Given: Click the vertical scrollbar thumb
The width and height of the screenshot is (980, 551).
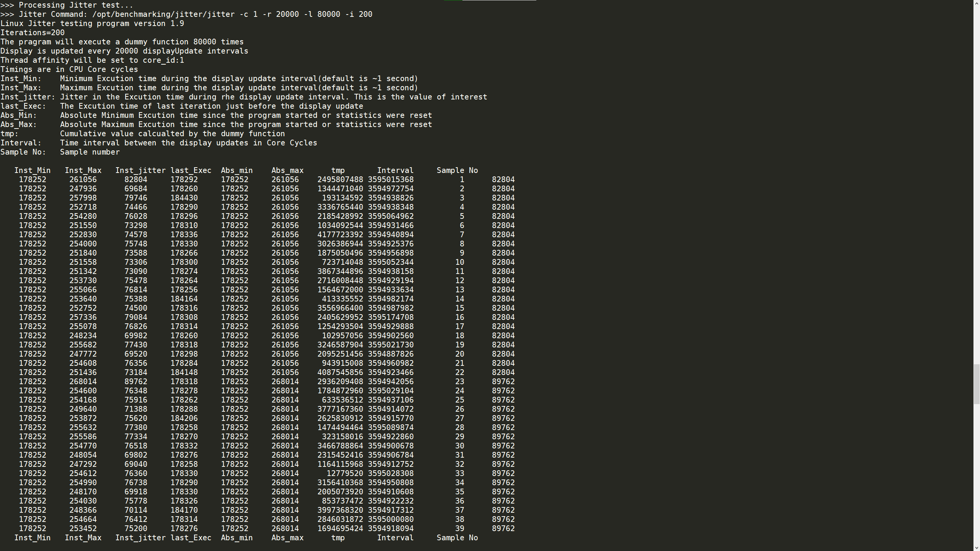Looking at the screenshot, I should click(x=977, y=384).
